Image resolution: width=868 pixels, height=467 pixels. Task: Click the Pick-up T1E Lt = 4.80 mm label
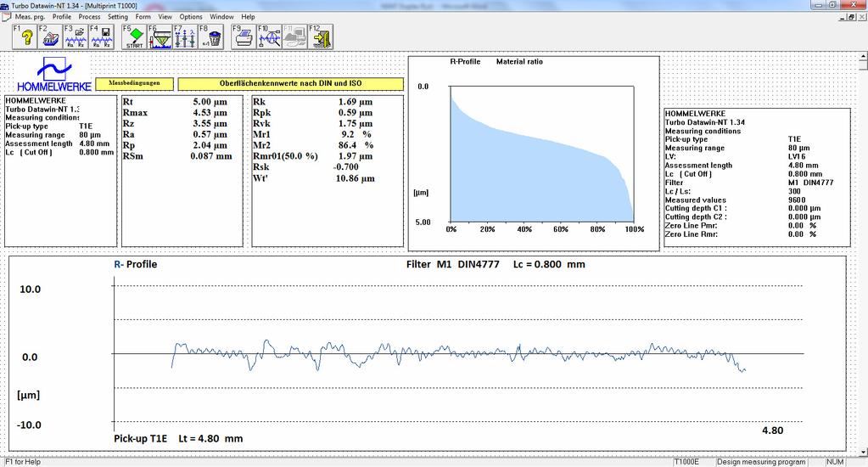point(178,438)
